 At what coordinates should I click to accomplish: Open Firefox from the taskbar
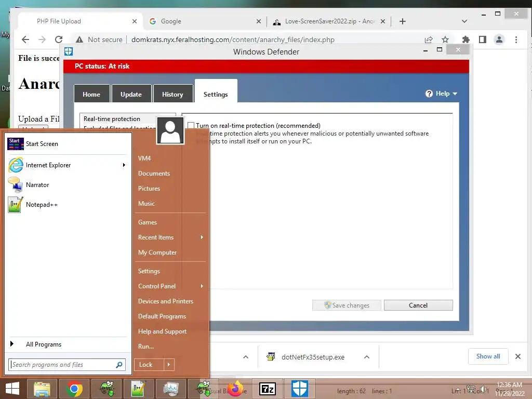pyautogui.click(x=235, y=389)
